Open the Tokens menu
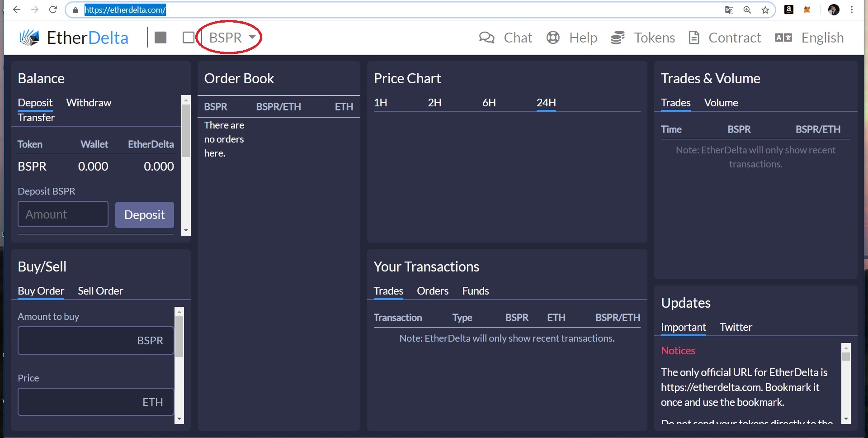This screenshot has width=868, height=438. coord(655,38)
